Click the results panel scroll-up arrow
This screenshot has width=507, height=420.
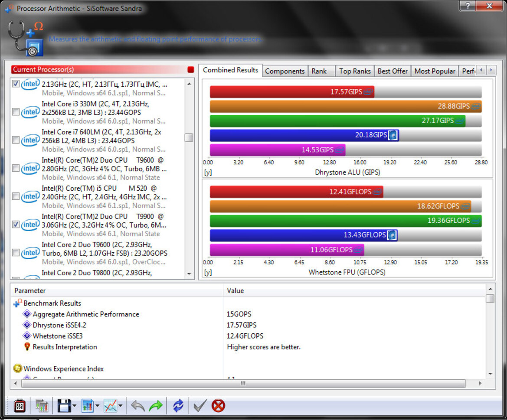coord(490,289)
